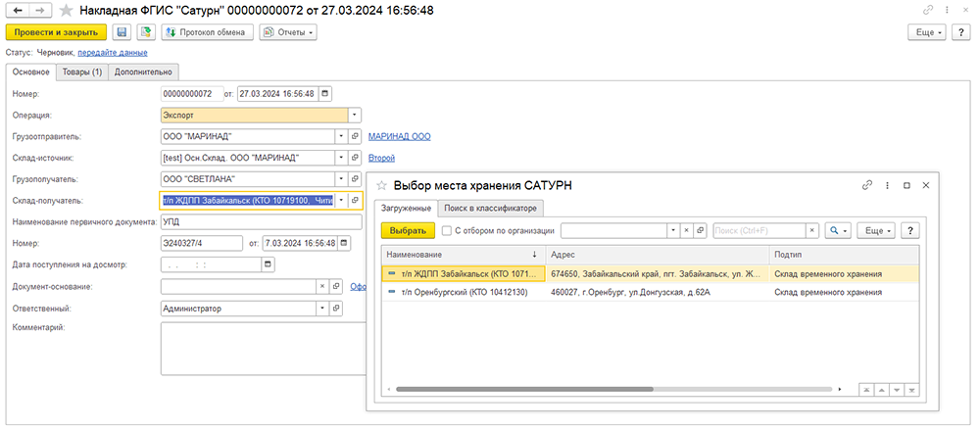Click the post document icon beside save
The width and height of the screenshot is (980, 430).
146,32
